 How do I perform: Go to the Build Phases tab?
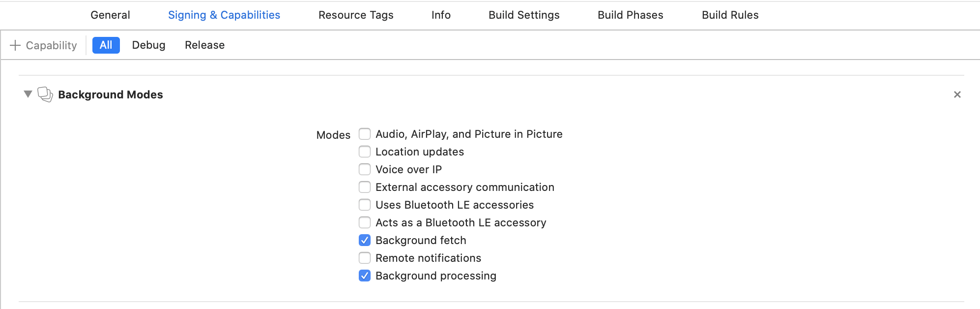click(630, 15)
